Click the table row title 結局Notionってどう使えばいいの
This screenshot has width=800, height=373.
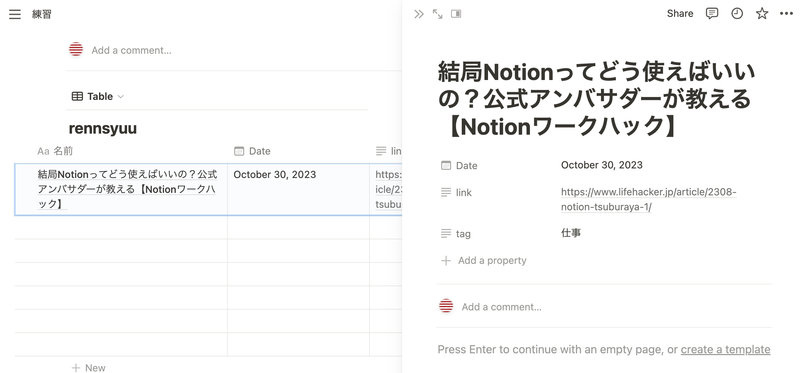click(x=128, y=189)
